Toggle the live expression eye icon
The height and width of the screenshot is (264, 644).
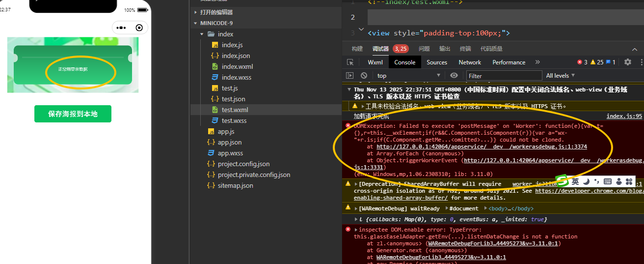454,76
